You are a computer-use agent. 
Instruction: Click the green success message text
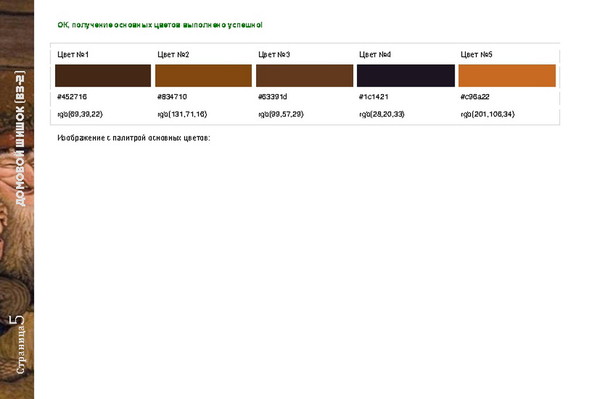(x=160, y=25)
